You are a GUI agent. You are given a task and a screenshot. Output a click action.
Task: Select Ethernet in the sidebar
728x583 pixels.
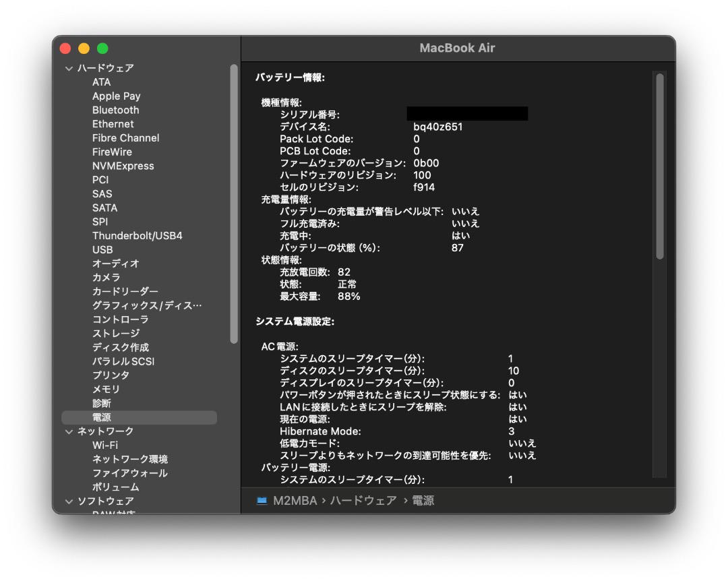coord(113,124)
